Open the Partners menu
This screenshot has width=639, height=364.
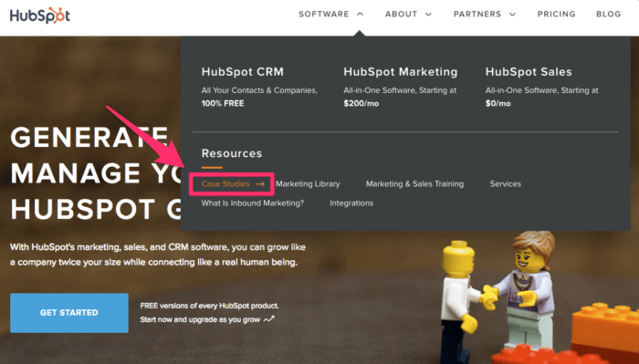[x=477, y=15]
